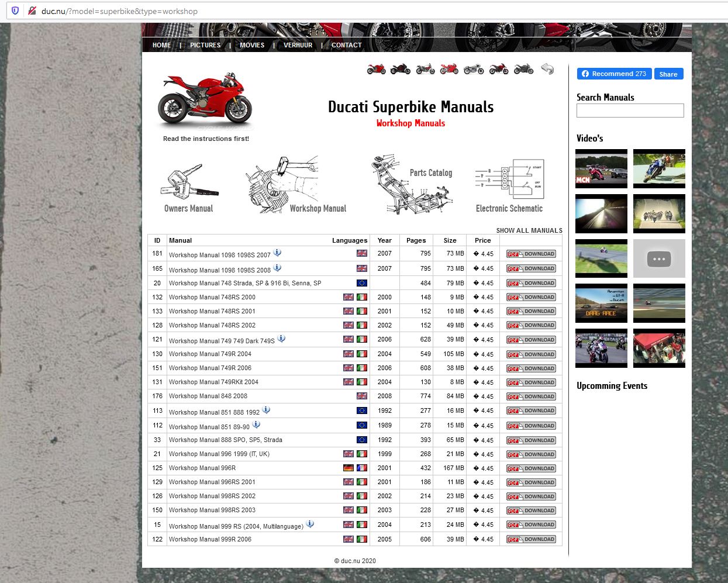728x583 pixels.
Task: Click the Size column header
Action: point(450,240)
